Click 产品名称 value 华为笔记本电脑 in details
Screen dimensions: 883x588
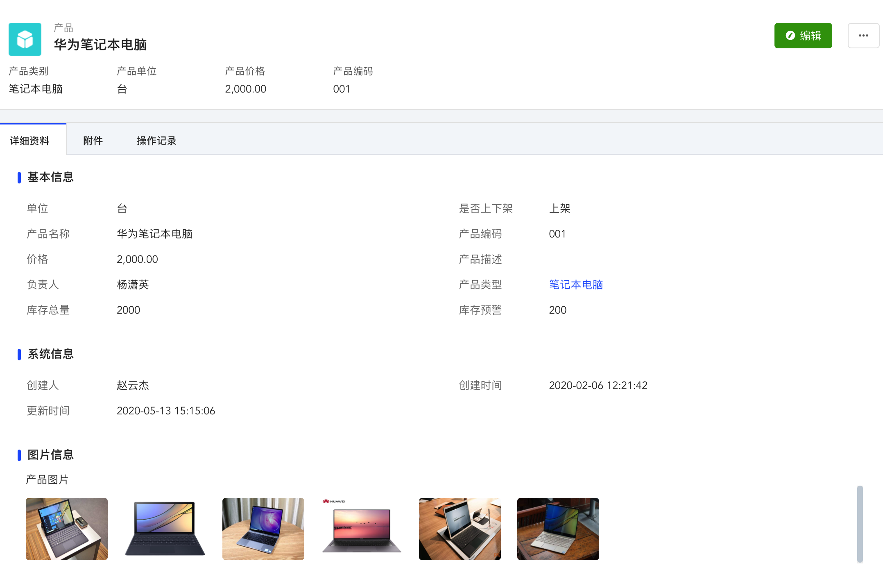tap(154, 234)
